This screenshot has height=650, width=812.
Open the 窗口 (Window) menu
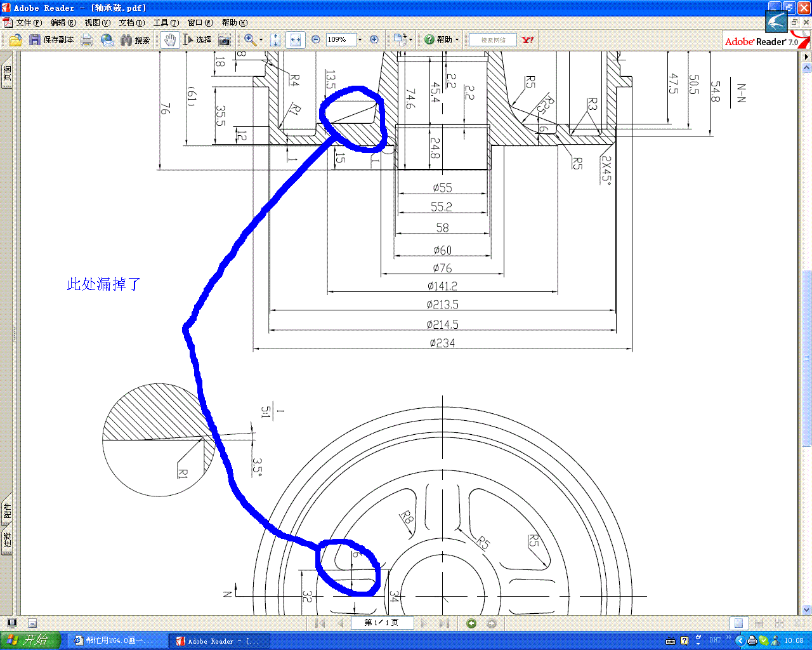tap(200, 23)
